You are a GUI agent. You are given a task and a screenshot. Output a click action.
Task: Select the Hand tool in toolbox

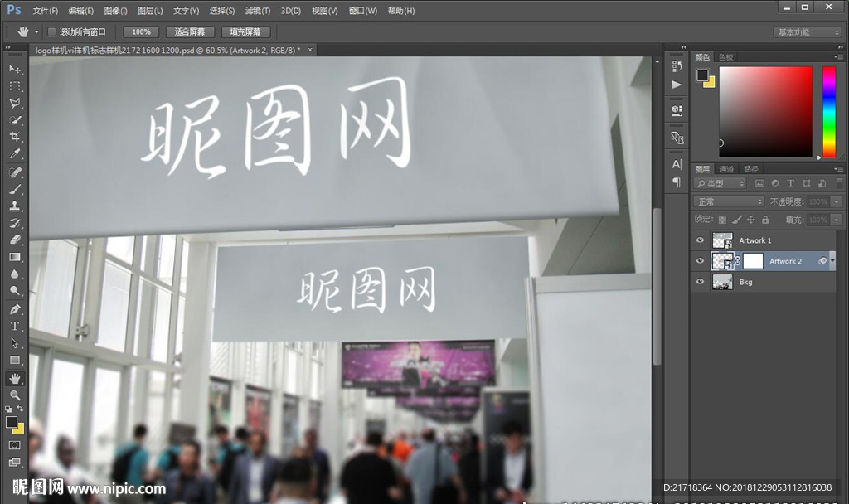[x=15, y=378]
